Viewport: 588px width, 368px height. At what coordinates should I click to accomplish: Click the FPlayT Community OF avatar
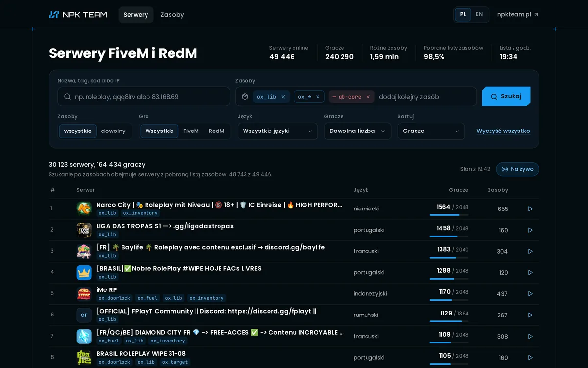click(x=84, y=315)
